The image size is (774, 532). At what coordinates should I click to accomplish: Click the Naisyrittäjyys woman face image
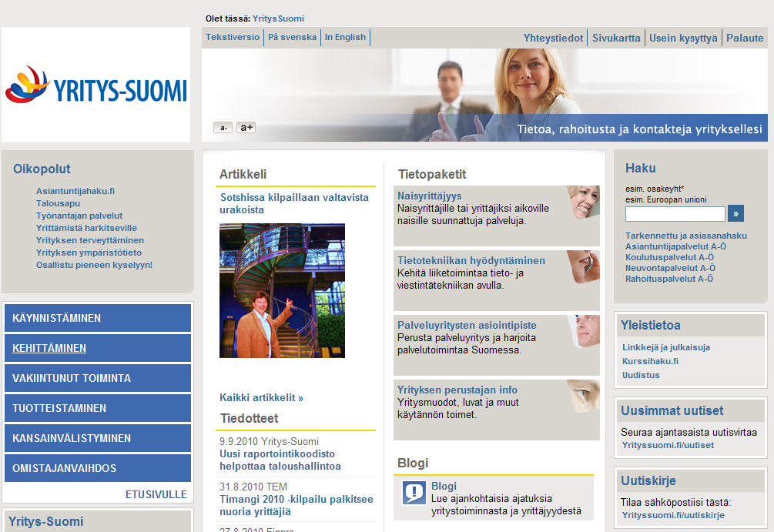[x=584, y=202]
